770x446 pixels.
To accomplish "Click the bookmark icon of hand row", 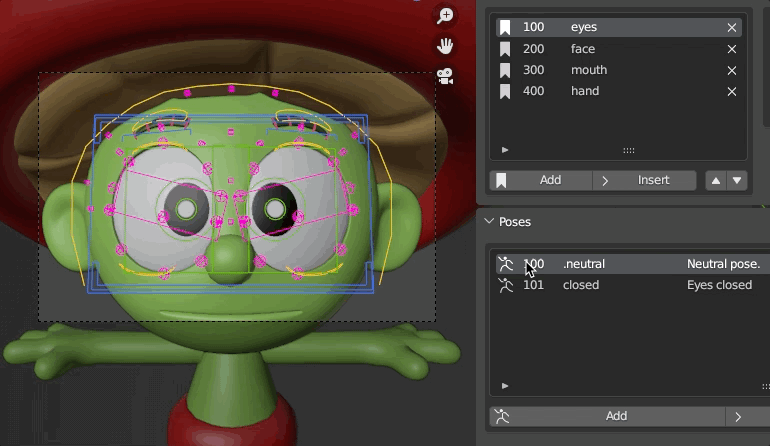I will click(505, 91).
